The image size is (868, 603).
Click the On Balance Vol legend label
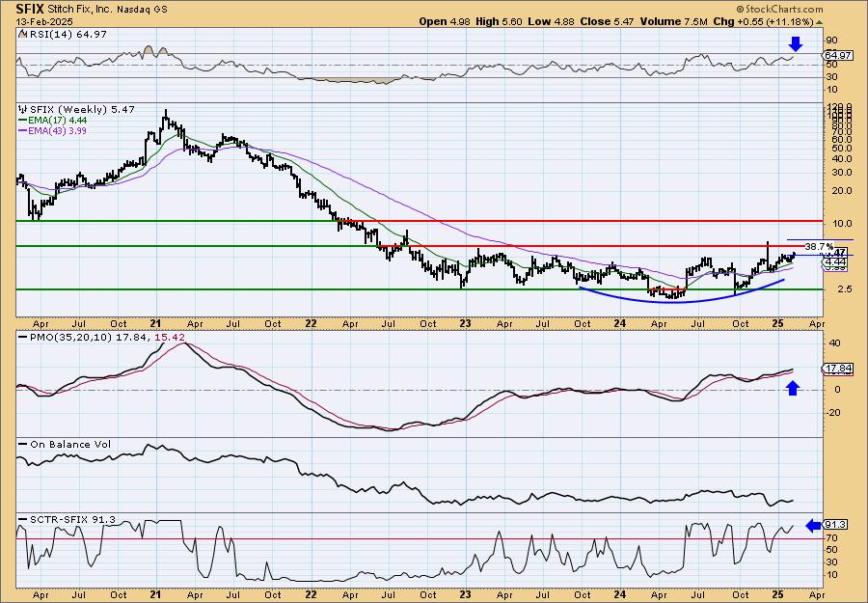(70, 444)
